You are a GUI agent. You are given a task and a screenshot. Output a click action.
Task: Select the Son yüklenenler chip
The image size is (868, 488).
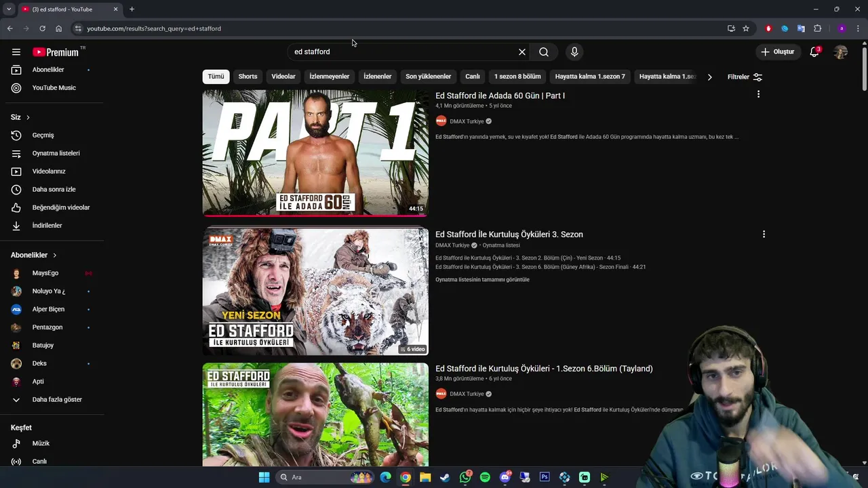429,77
